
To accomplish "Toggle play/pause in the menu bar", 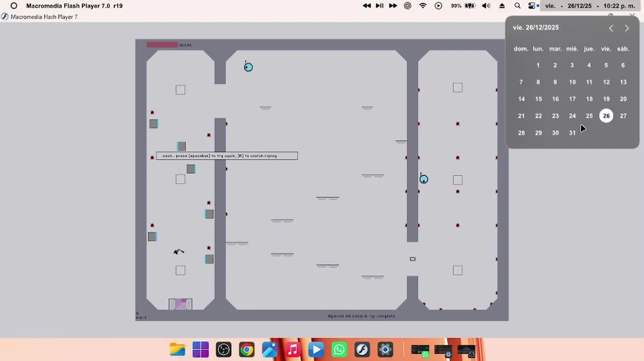I will tap(380, 6).
